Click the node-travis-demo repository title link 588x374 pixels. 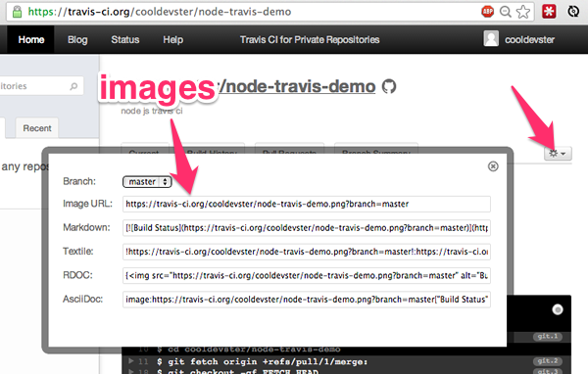(x=297, y=86)
